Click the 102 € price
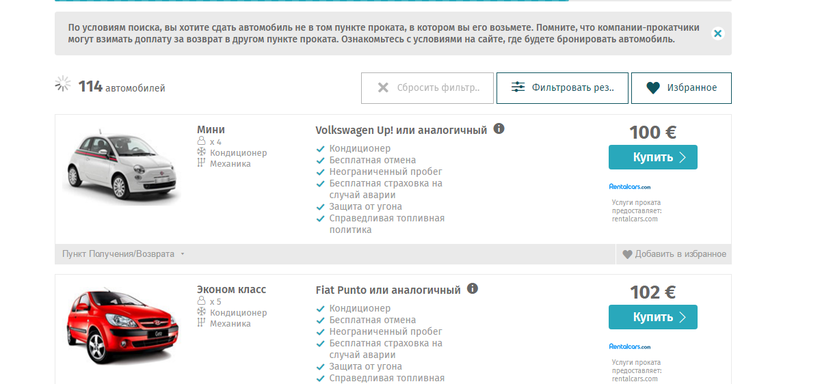Screen dimensions: 820x384 coord(653,292)
